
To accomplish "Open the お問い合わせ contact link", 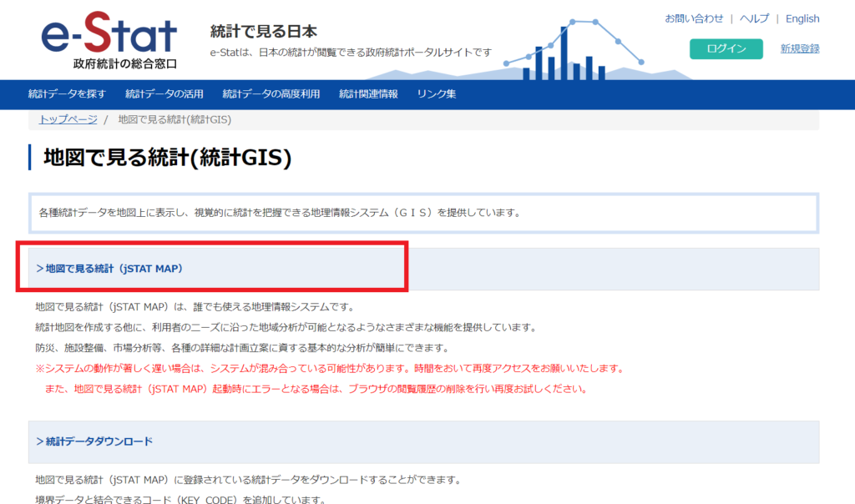I will tap(694, 18).
